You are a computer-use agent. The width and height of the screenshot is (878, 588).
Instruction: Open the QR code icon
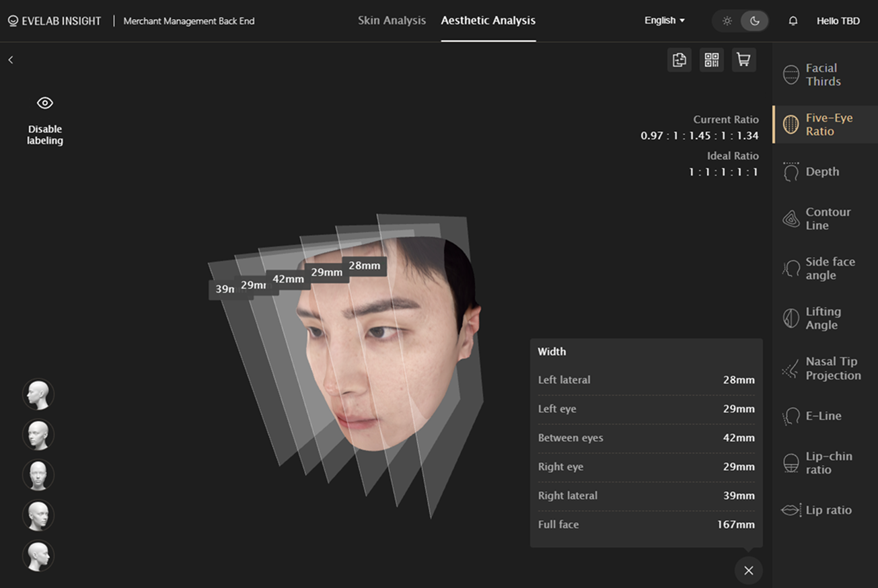point(711,60)
